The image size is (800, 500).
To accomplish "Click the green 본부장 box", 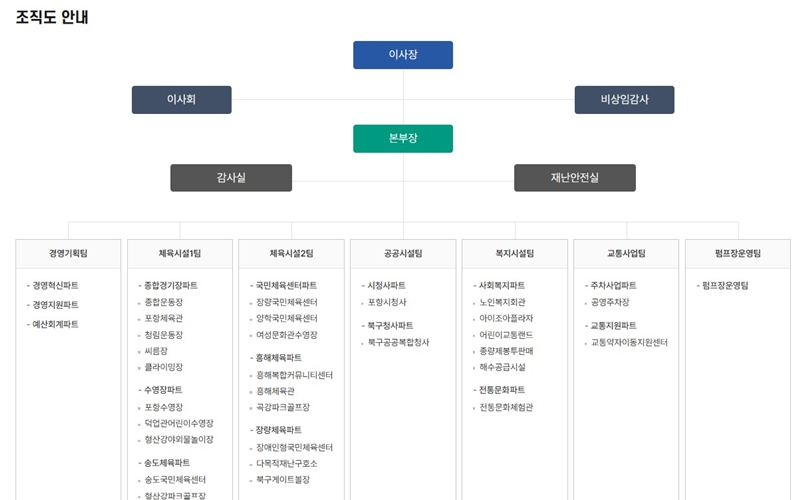I will [403, 138].
